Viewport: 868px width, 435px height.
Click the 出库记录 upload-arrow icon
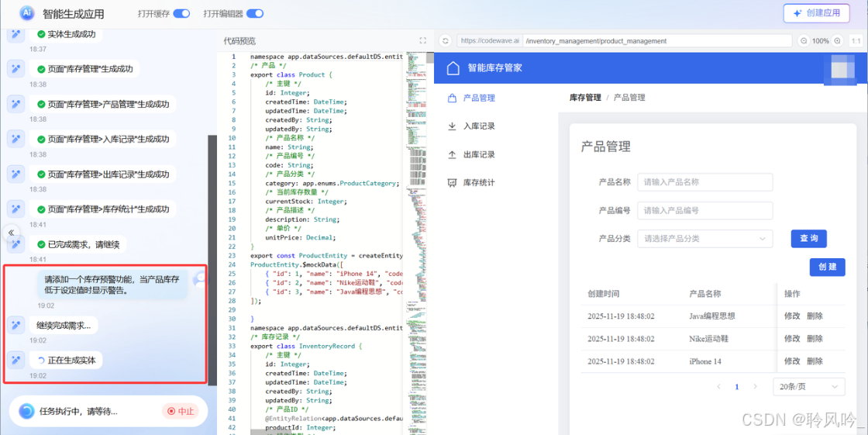[453, 154]
